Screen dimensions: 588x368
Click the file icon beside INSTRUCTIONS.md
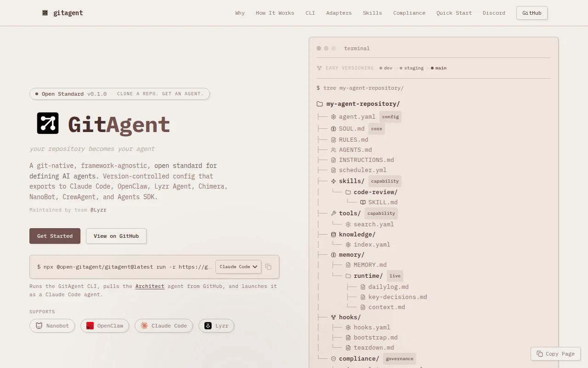334,160
